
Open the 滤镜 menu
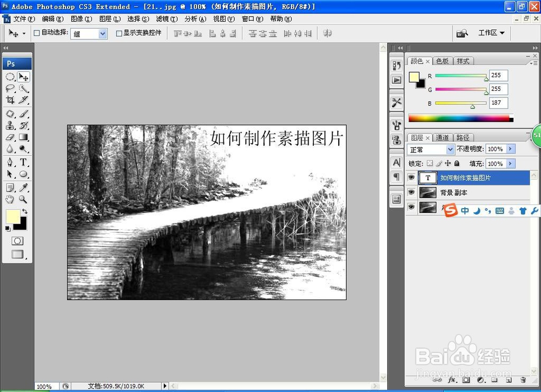pyautogui.click(x=166, y=18)
